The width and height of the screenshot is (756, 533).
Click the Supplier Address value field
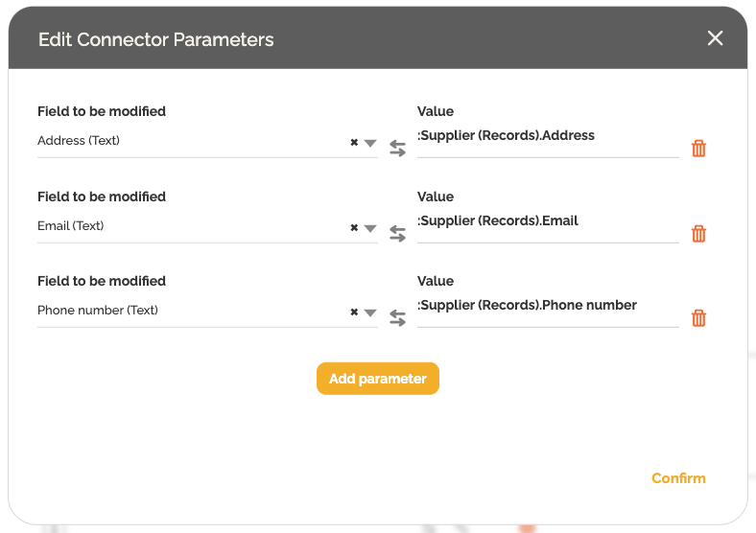click(x=547, y=137)
